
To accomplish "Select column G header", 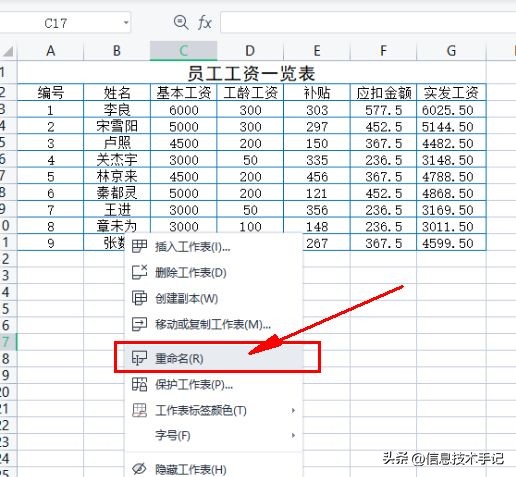I will pyautogui.click(x=451, y=51).
